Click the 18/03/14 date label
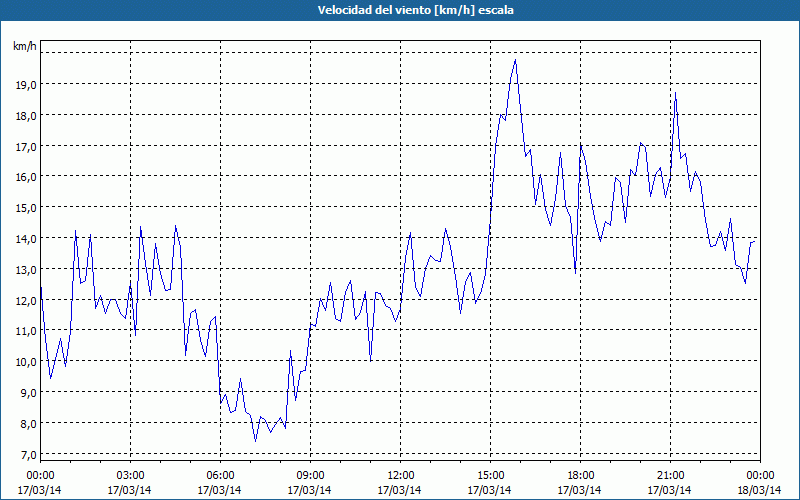 pyautogui.click(x=760, y=490)
